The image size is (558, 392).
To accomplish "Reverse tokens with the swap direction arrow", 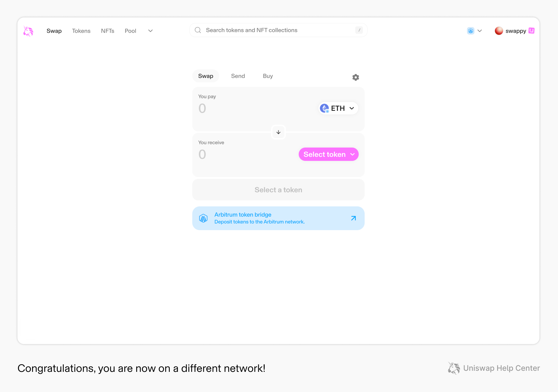I will [x=278, y=132].
